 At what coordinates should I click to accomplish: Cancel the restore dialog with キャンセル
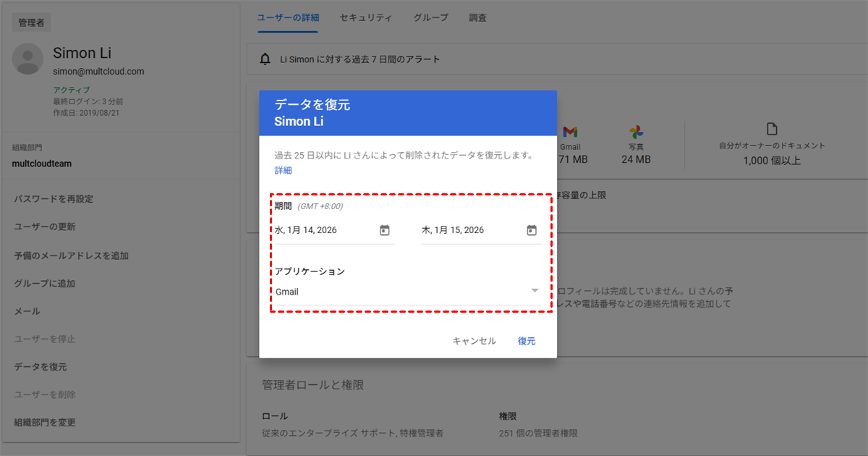tap(474, 341)
